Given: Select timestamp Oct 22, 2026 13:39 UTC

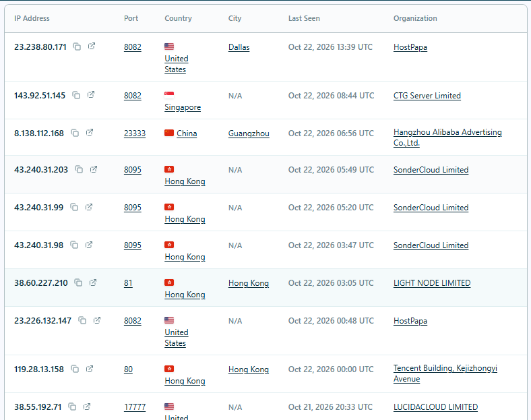Looking at the screenshot, I should 330,47.
